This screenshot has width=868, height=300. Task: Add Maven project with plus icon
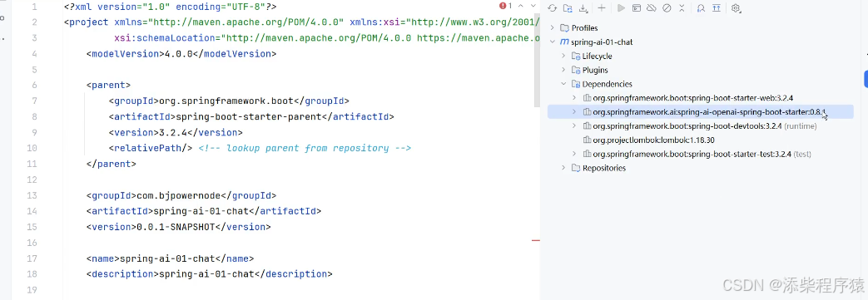click(602, 7)
